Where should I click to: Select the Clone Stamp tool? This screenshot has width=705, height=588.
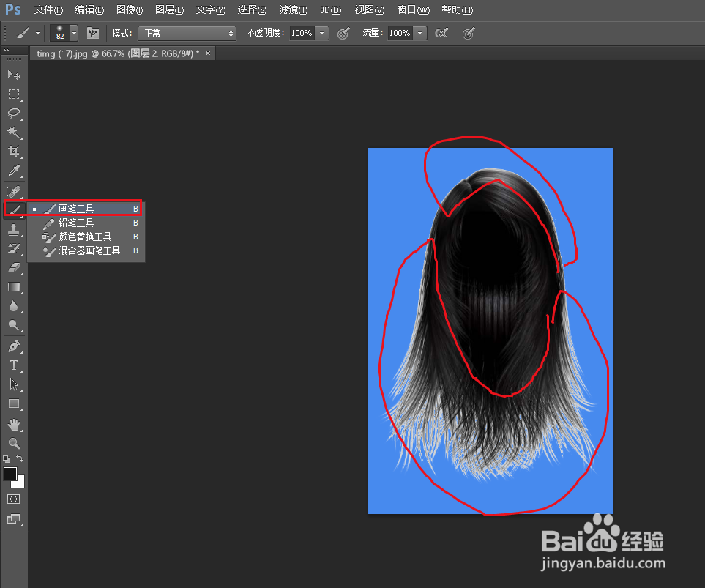coord(13,229)
